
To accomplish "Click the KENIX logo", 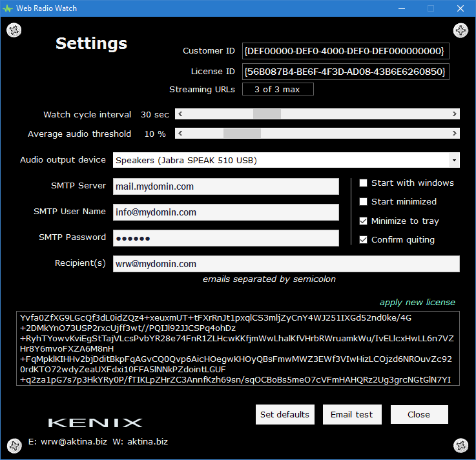I will point(95,423).
